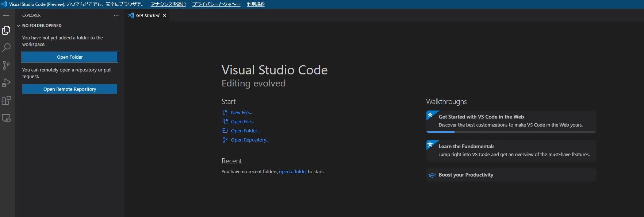644x217 pixels.
Task: Open the Open File... link
Action: 242,121
